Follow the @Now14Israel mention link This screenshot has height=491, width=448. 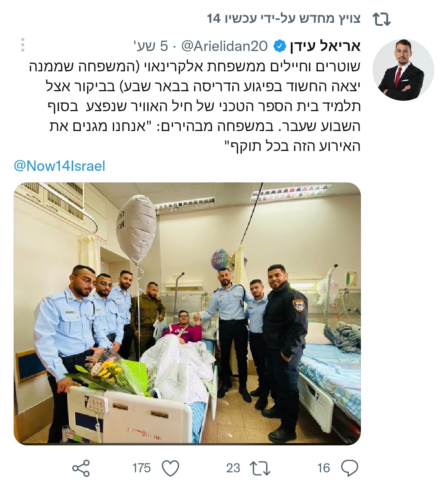point(59,166)
